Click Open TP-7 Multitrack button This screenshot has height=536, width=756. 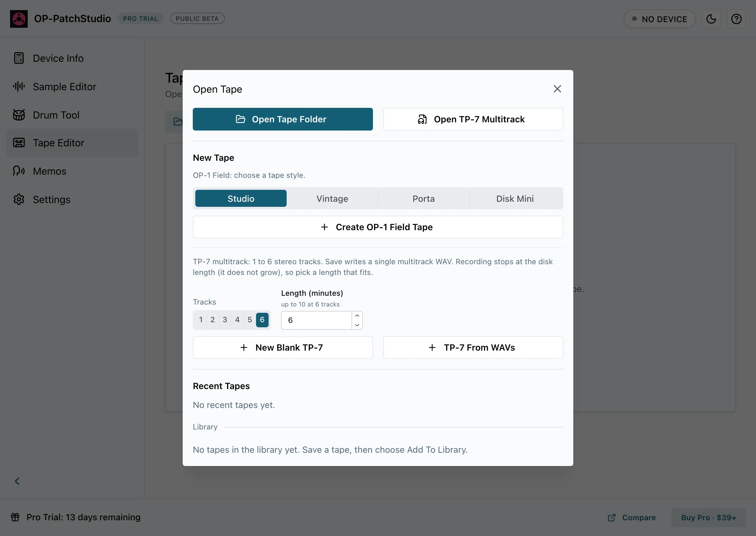pos(473,119)
